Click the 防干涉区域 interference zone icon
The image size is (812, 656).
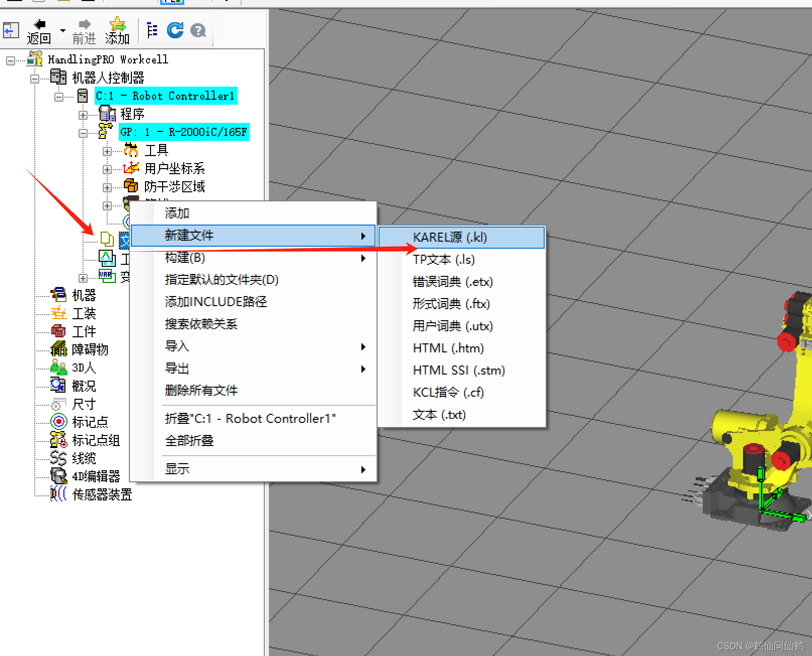point(131,186)
